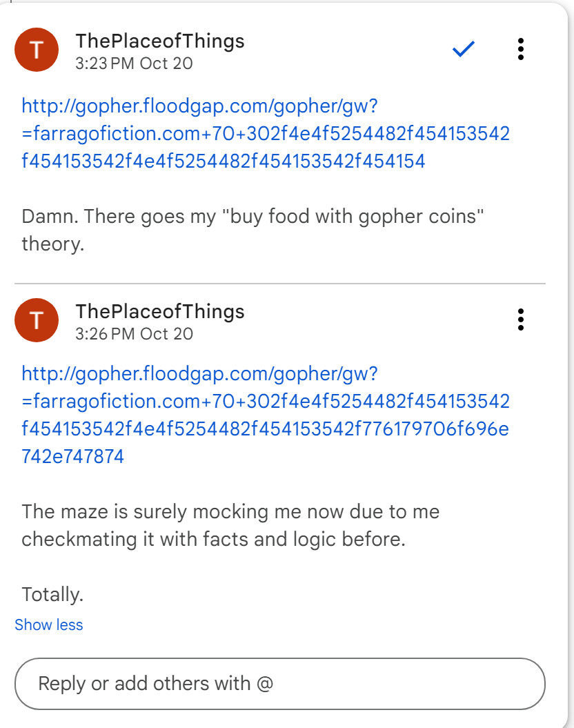Resolve the comment thread with the checkmark

pyautogui.click(x=464, y=49)
